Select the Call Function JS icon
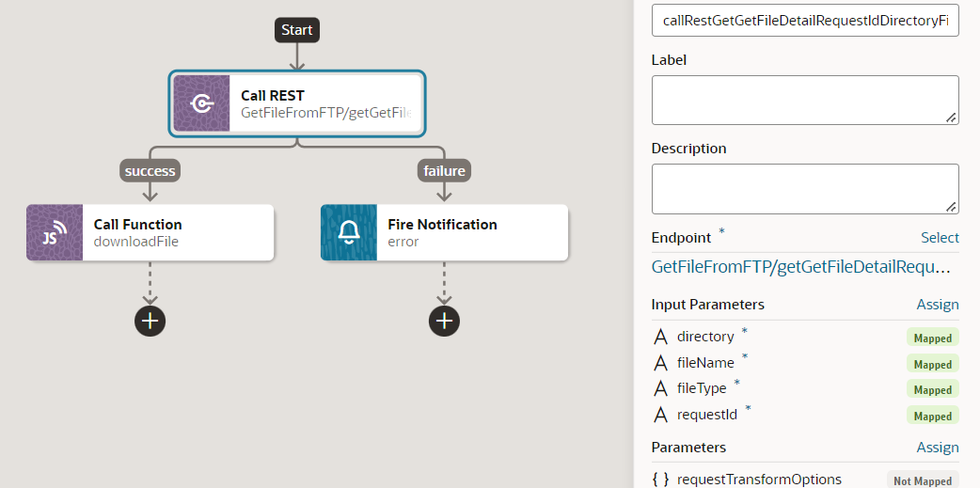 55,232
